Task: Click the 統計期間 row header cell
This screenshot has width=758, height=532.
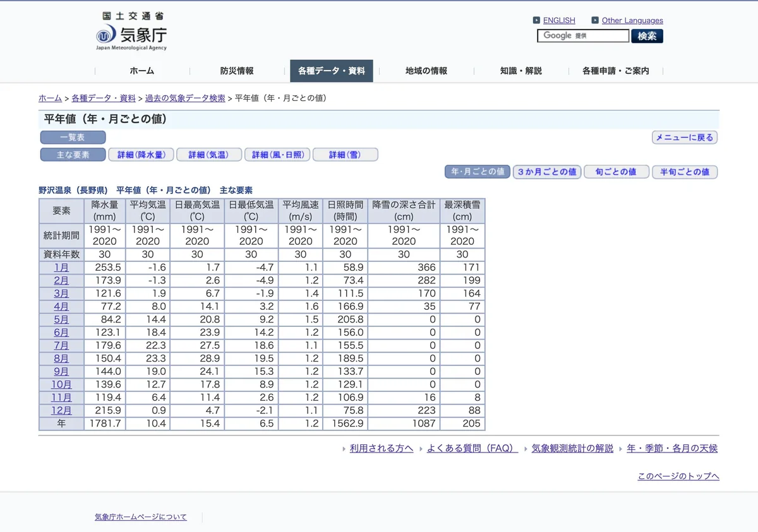Action: [x=61, y=236]
